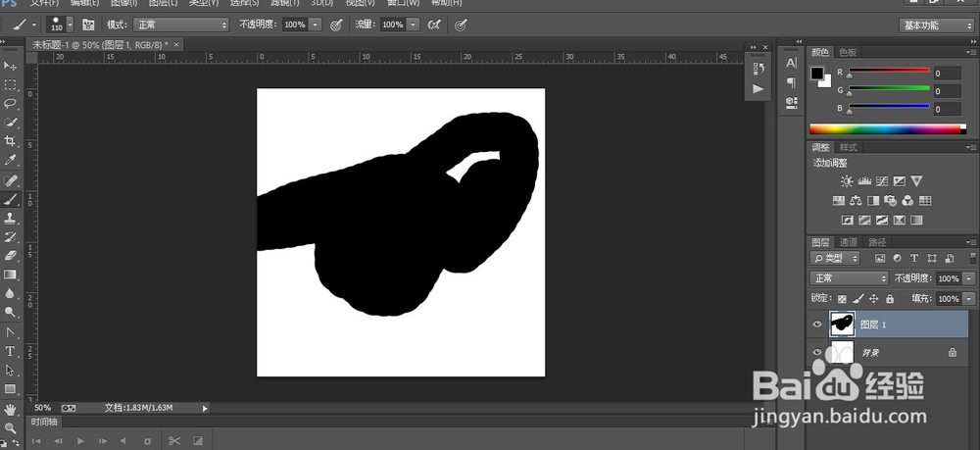
Task: Toggle lock transparent pixels
Action: click(x=842, y=299)
